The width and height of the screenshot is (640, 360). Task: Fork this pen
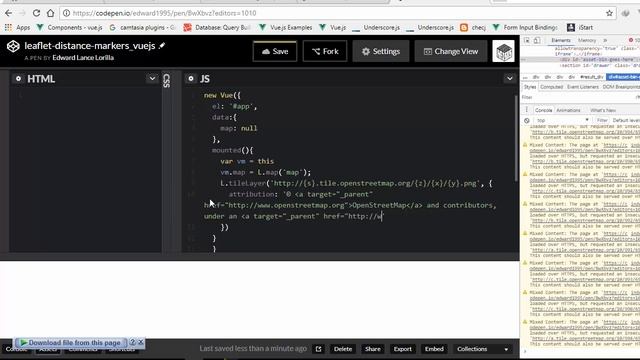325,51
